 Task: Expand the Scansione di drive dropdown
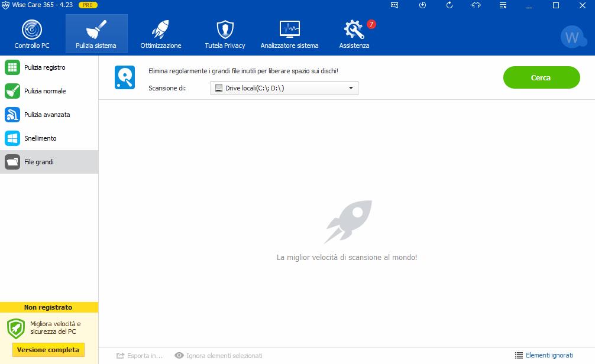coord(284,88)
